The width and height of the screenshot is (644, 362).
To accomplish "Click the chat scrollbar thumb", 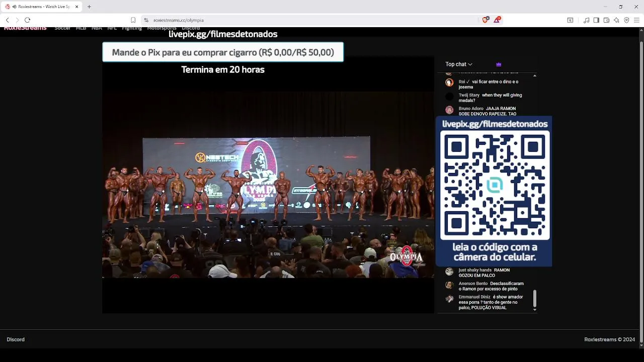I will coord(534,298).
